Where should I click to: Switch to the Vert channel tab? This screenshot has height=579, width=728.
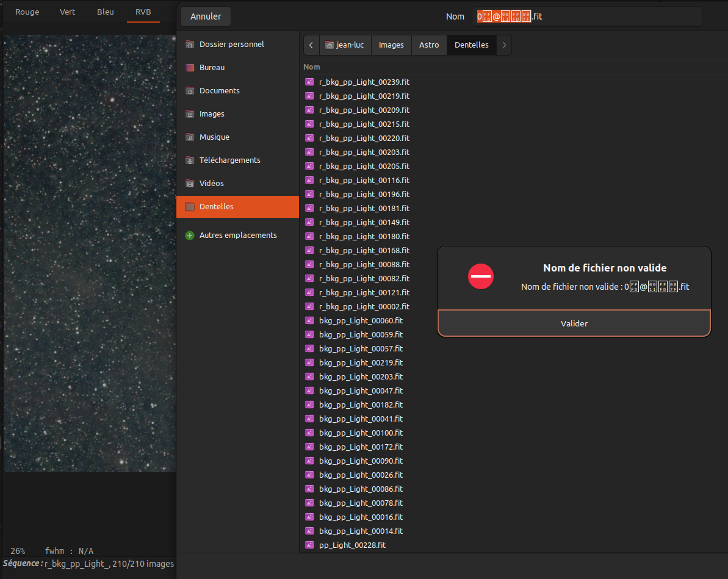(x=67, y=12)
